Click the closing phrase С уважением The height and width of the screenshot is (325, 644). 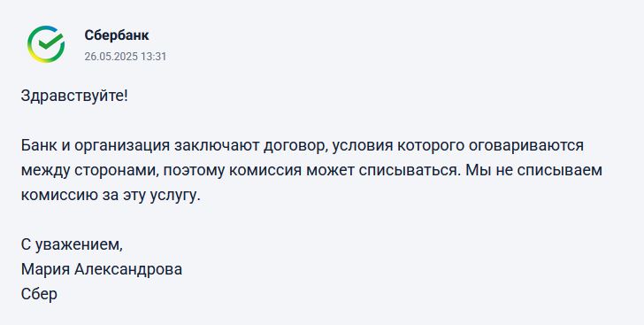[x=72, y=245]
